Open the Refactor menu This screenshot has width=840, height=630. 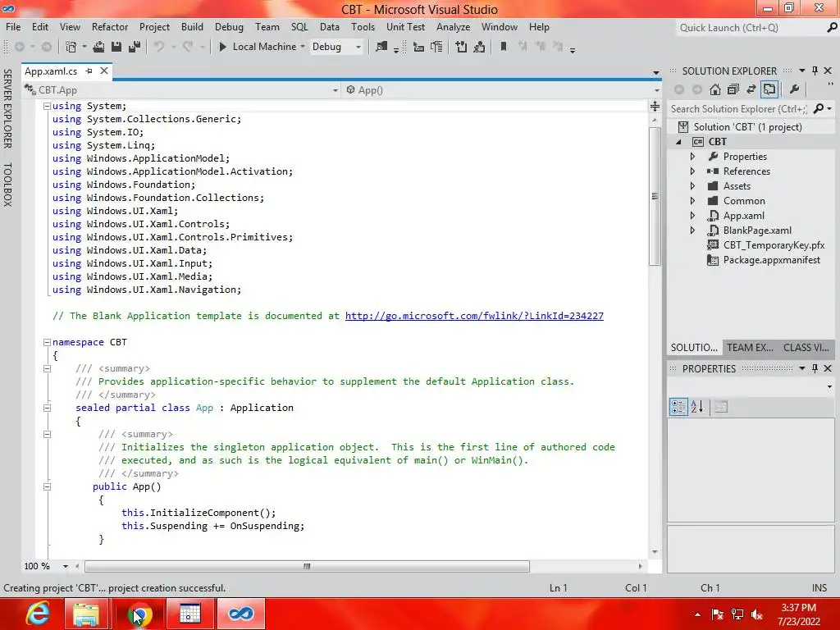(x=110, y=27)
